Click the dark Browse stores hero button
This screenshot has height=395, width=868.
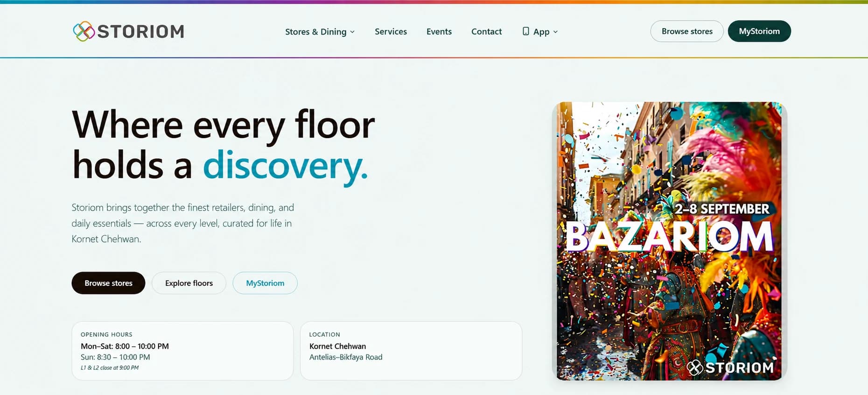108,283
